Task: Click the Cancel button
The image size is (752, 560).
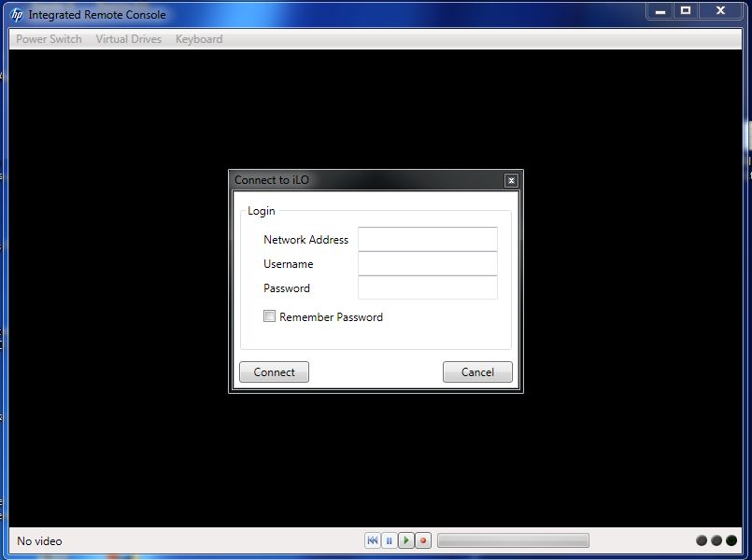Action: coord(477,371)
